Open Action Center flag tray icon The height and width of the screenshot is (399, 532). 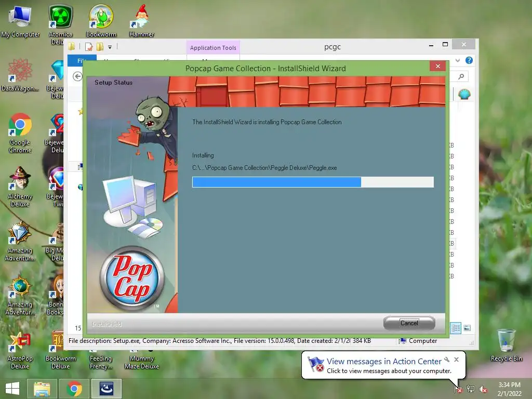(458, 389)
